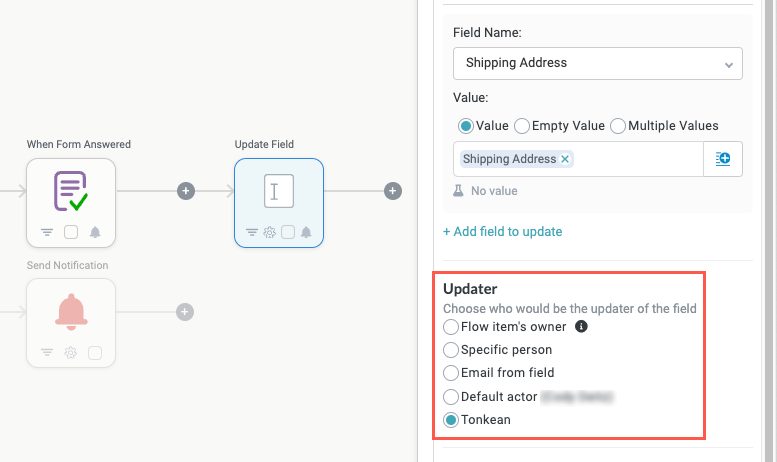This screenshot has width=777, height=462.
Task: Click the gear icon under Update Field
Action: (270, 232)
